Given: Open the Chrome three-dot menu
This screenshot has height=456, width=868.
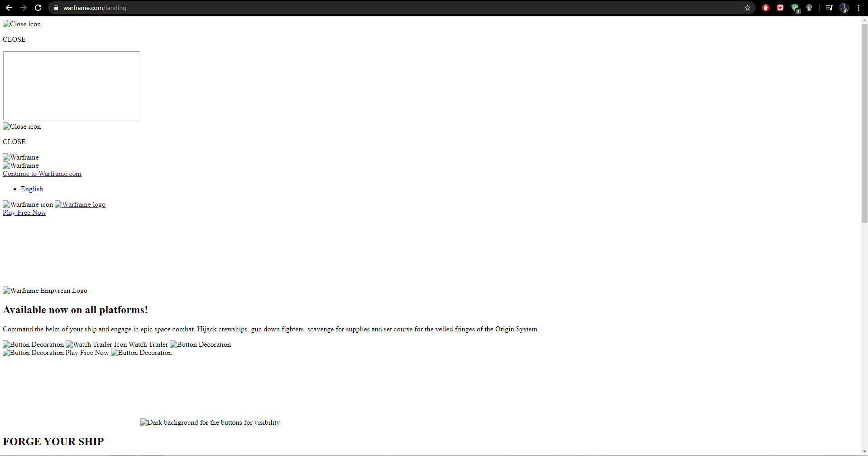Looking at the screenshot, I should click(858, 8).
